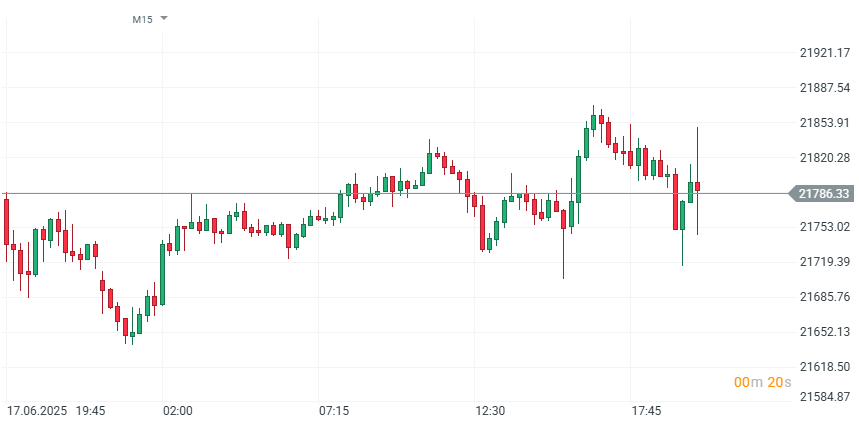Image resolution: width=859 pixels, height=427 pixels.
Task: Pick the 21753.02 price scale value
Action: click(x=824, y=227)
